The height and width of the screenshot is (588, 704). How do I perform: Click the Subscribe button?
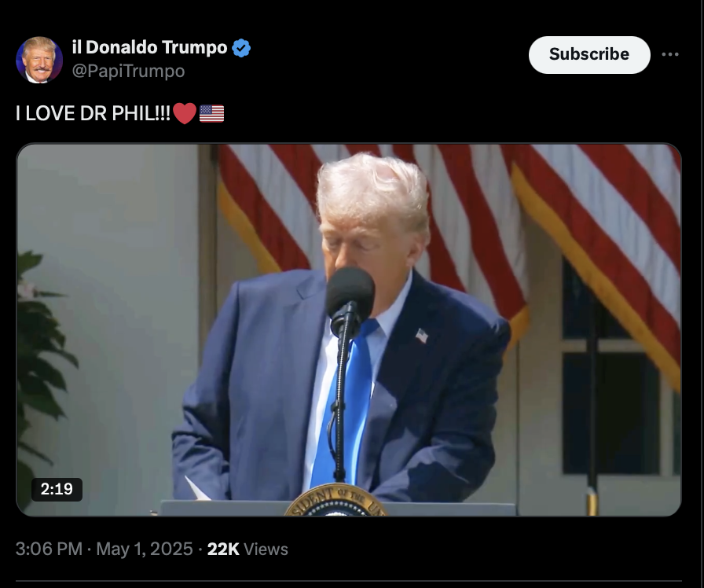coord(589,55)
